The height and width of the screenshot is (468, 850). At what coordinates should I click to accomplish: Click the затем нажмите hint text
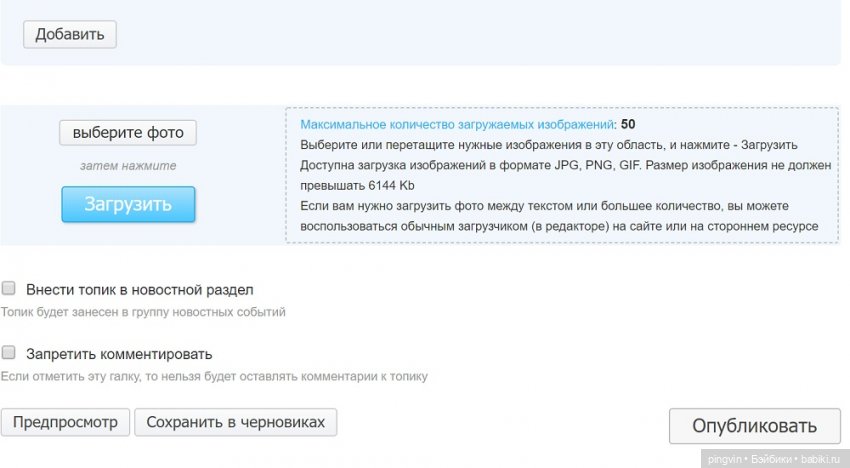pyautogui.click(x=128, y=166)
